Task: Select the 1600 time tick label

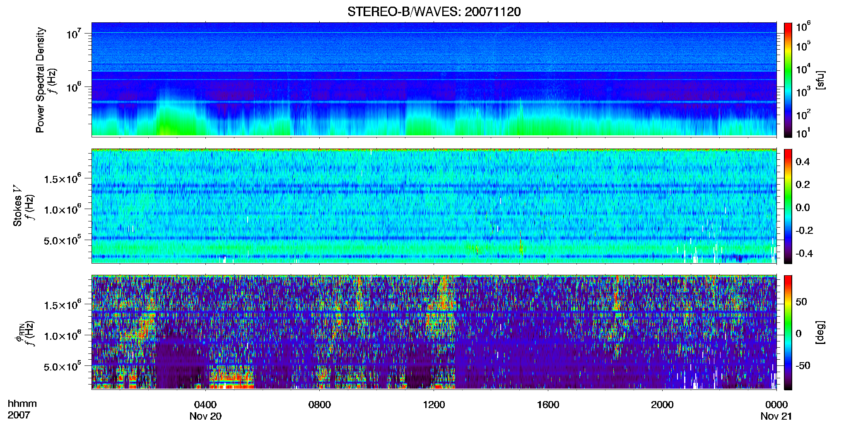Action: coord(548,404)
